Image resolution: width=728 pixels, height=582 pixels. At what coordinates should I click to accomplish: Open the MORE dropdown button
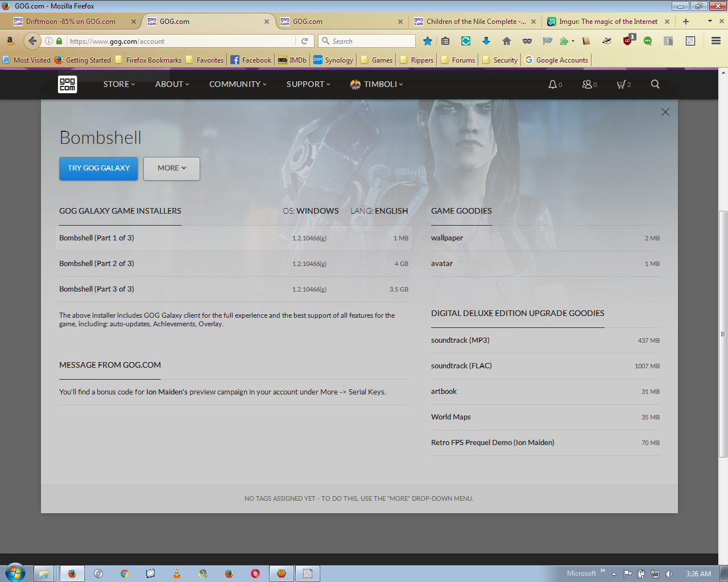click(172, 168)
